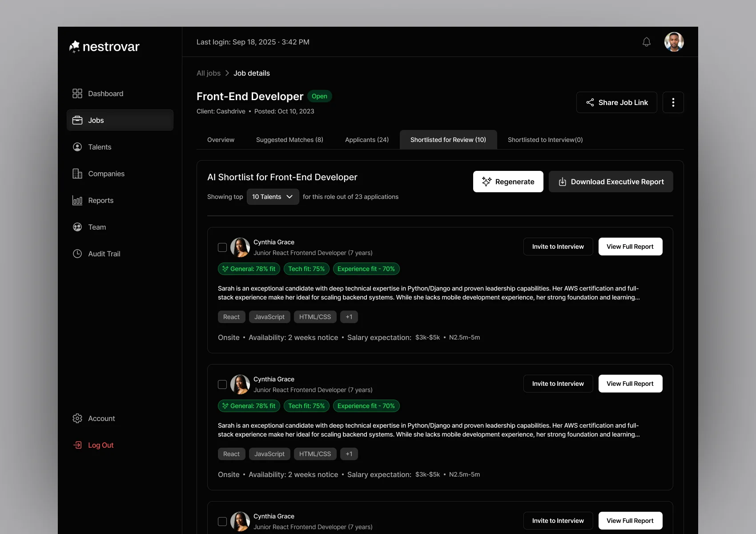Click first card's General fit sparkle icon

pyautogui.click(x=225, y=269)
